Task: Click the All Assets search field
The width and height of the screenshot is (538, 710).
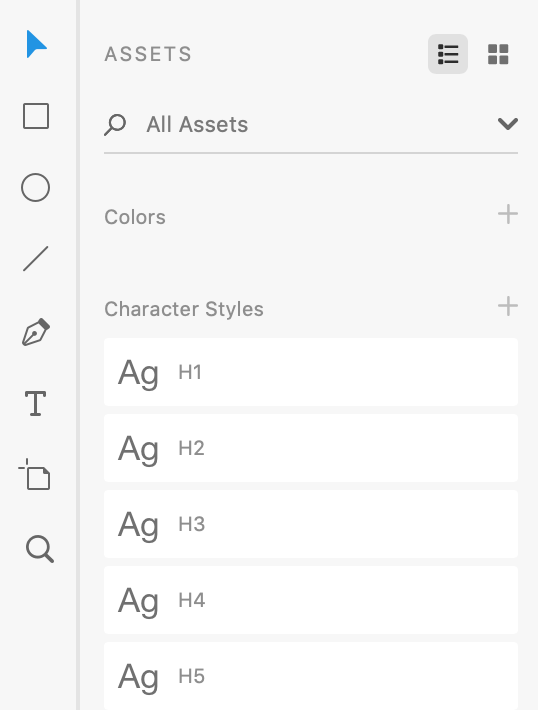Action: coord(311,125)
